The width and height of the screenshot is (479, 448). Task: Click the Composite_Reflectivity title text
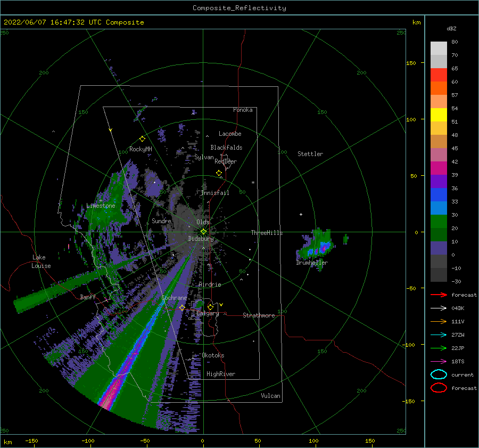[x=240, y=8]
